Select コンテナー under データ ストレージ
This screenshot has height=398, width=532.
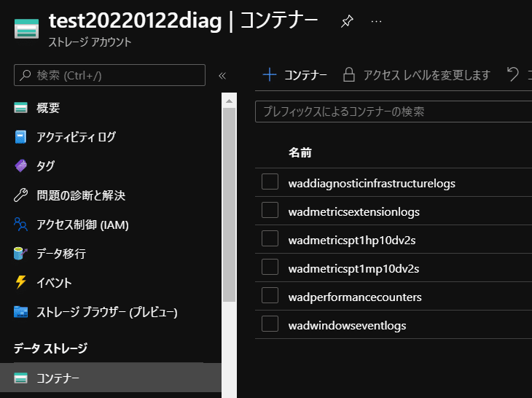[x=111, y=378]
